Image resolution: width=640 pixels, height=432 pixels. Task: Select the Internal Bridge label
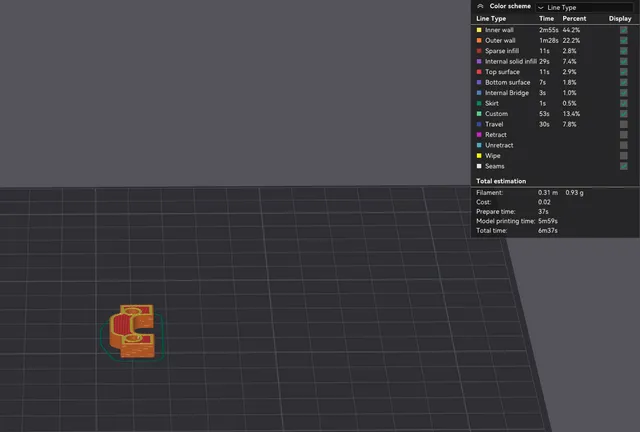507,93
